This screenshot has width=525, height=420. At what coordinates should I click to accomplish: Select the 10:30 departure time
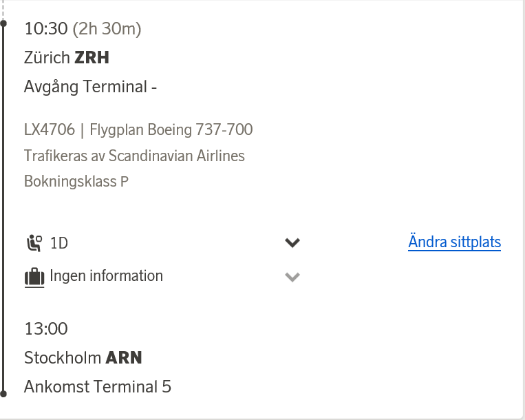coord(45,29)
